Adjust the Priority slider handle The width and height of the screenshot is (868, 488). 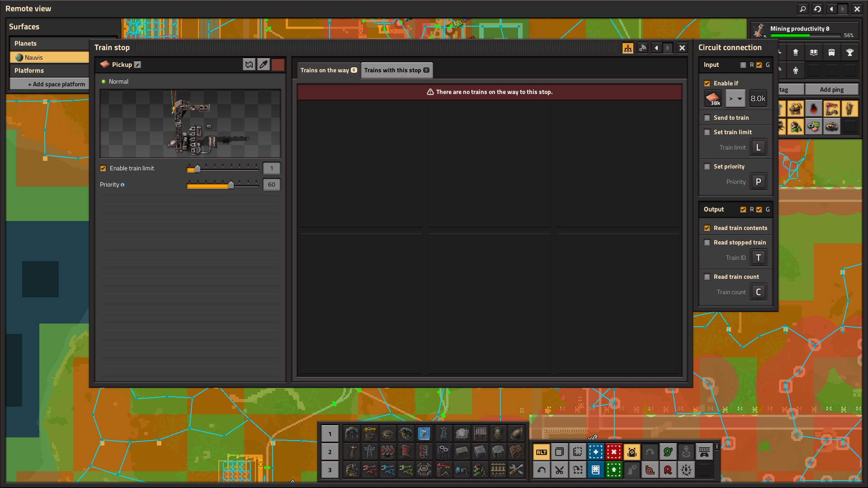point(231,185)
